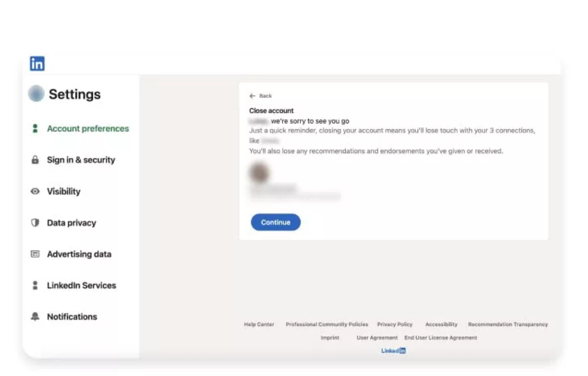Click the blurred connection profile photo

click(x=259, y=173)
